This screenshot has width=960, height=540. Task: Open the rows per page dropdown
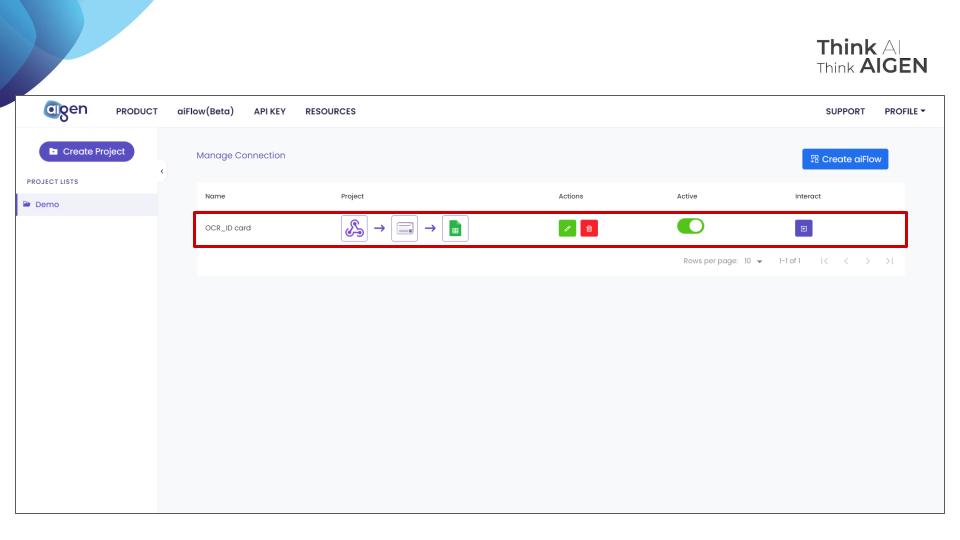[x=753, y=261]
